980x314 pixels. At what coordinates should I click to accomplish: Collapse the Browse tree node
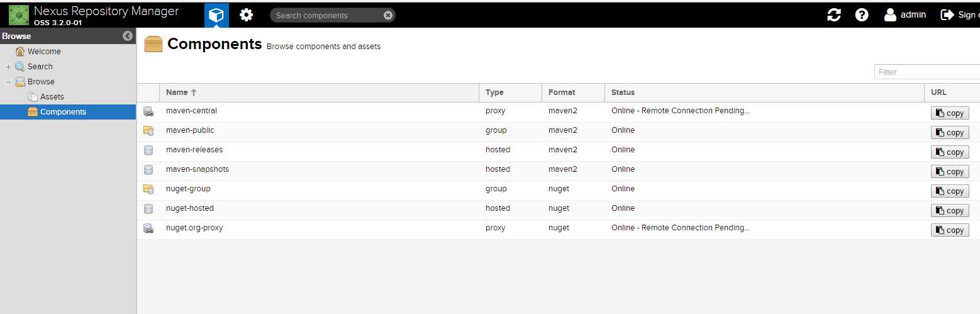pyautogui.click(x=8, y=82)
